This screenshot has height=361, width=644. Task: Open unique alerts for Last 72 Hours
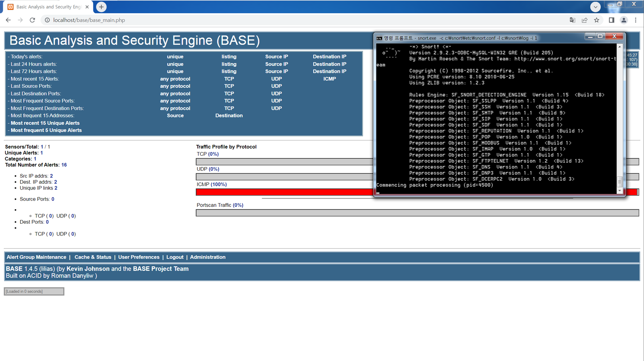(x=175, y=71)
